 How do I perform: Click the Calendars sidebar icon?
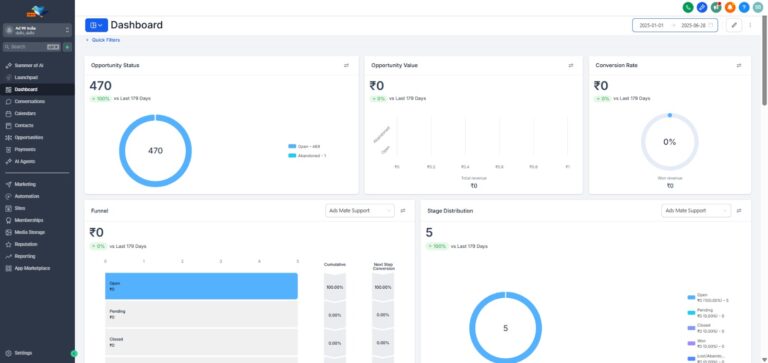pos(8,113)
